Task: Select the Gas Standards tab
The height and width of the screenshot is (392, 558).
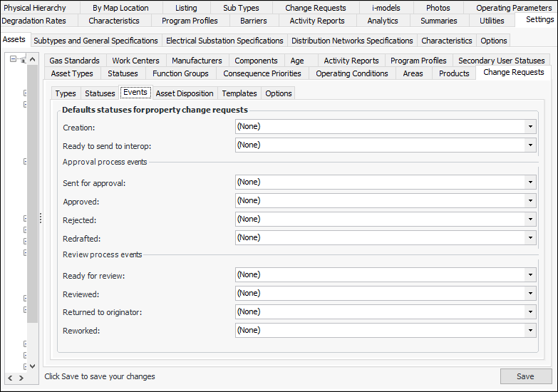Action: 74,61
